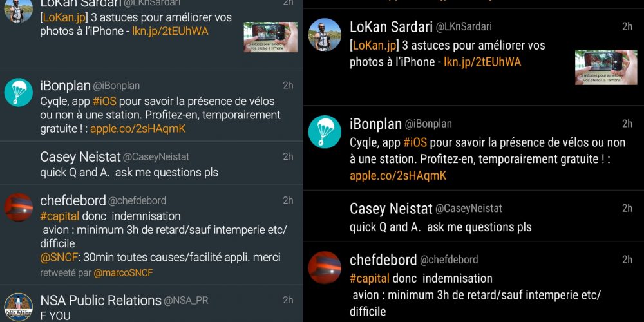Open the @marcoSNCF retweeter profile
This screenshot has width=644, height=322.
(x=124, y=273)
